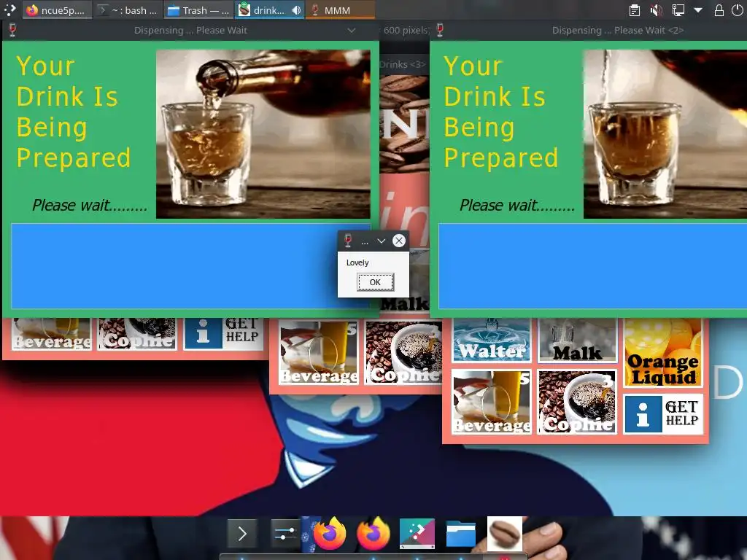Viewport: 747px width, 560px height.
Task: Click the 'Please wait' text in the first Dispensing window
Action: point(90,205)
